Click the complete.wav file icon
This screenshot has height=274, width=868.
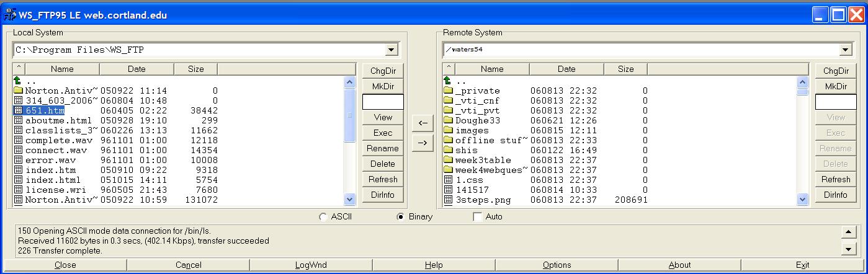[18, 140]
